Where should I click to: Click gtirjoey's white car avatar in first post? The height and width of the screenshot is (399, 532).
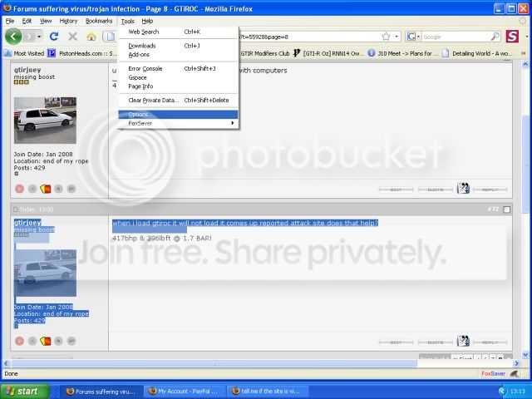point(45,121)
